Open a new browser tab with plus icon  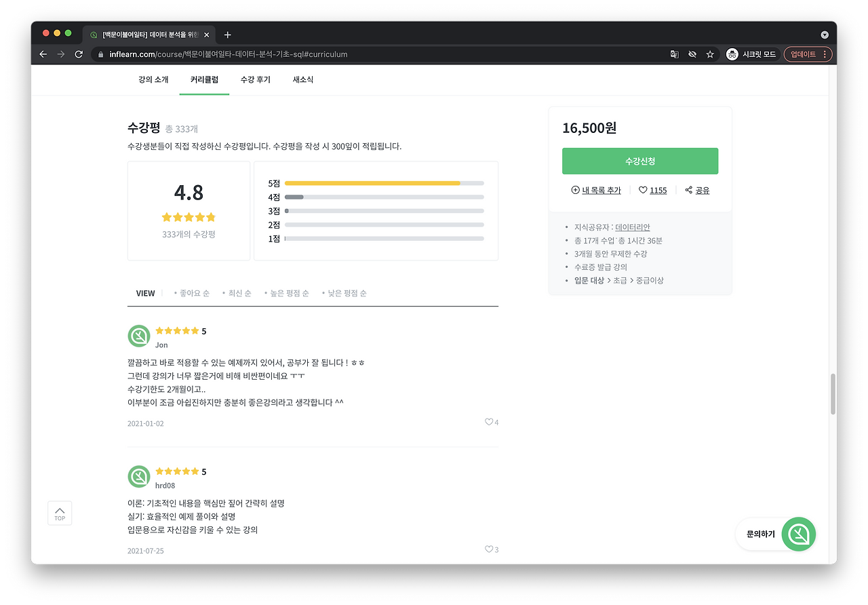pos(227,35)
